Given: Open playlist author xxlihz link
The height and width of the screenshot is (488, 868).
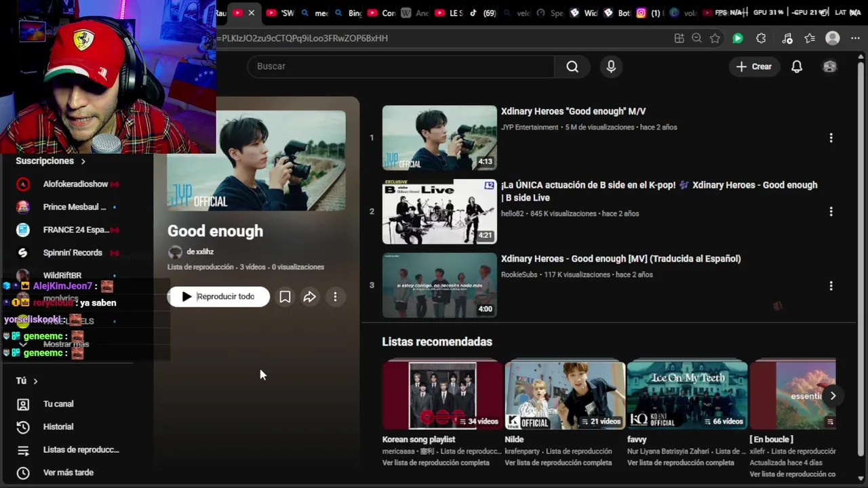Looking at the screenshot, I should click(x=200, y=251).
